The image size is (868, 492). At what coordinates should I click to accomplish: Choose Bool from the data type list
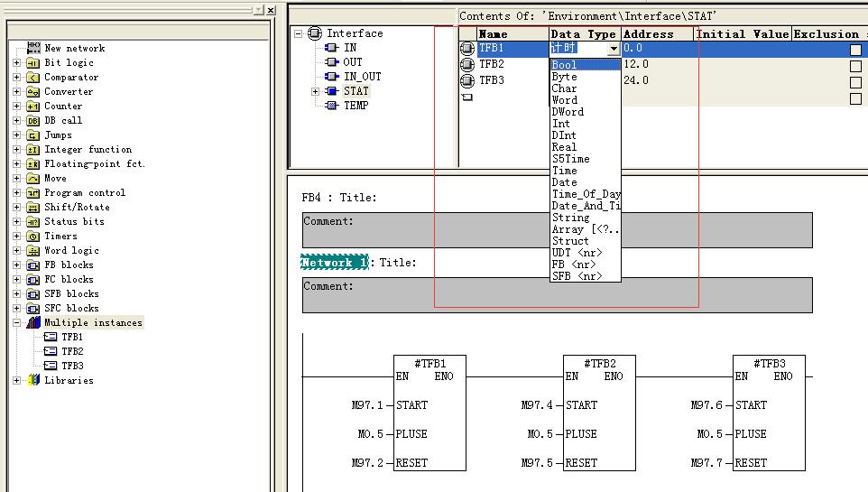[565, 65]
